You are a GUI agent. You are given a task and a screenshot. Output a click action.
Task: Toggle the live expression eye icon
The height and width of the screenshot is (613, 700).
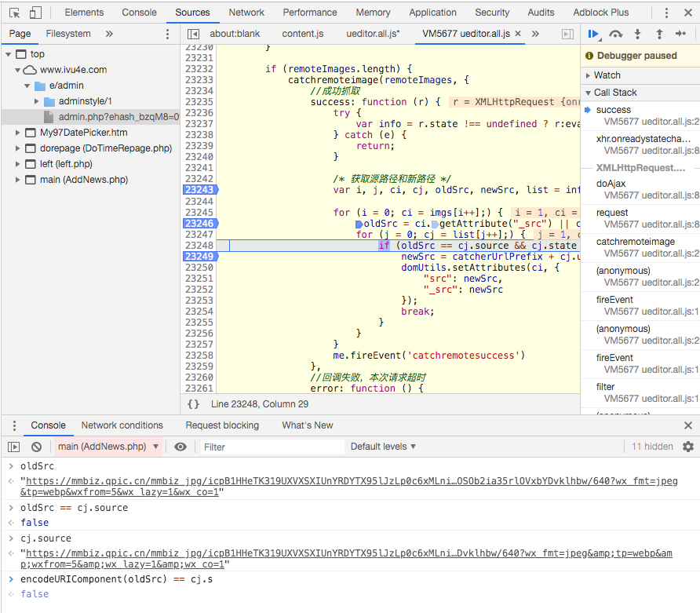tap(180, 447)
